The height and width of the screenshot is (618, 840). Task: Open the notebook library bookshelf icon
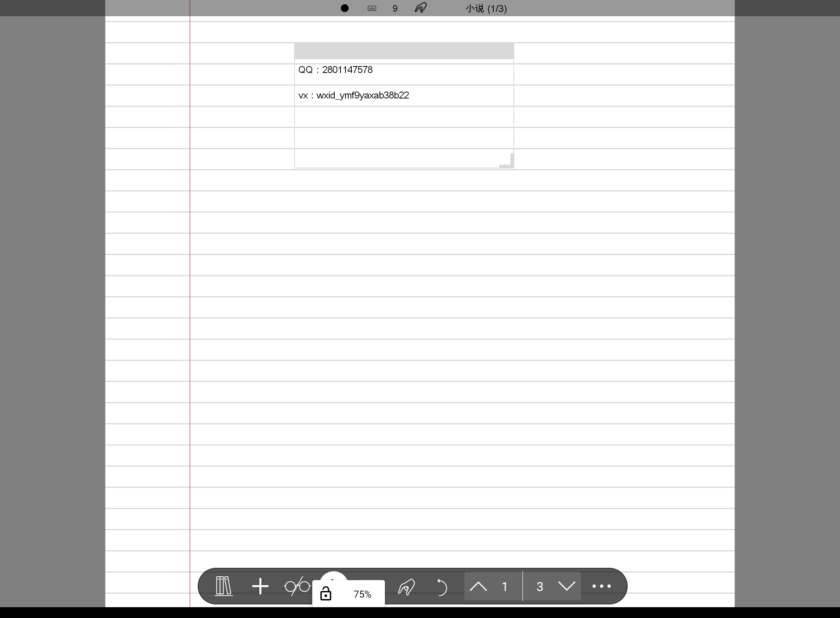pyautogui.click(x=224, y=586)
